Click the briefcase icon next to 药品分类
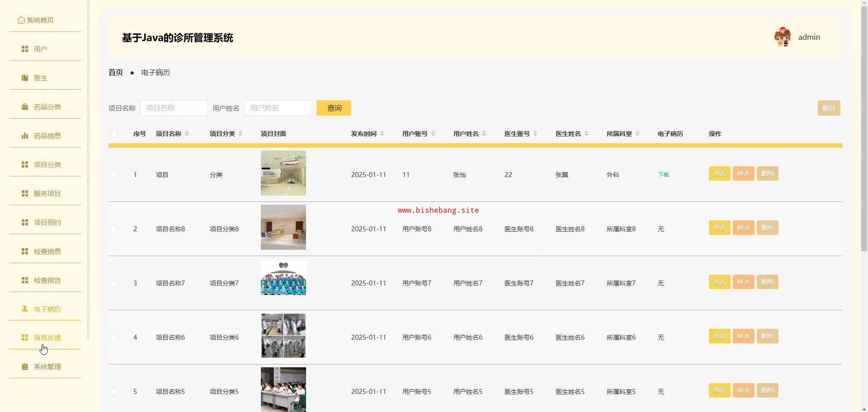 pos(25,107)
